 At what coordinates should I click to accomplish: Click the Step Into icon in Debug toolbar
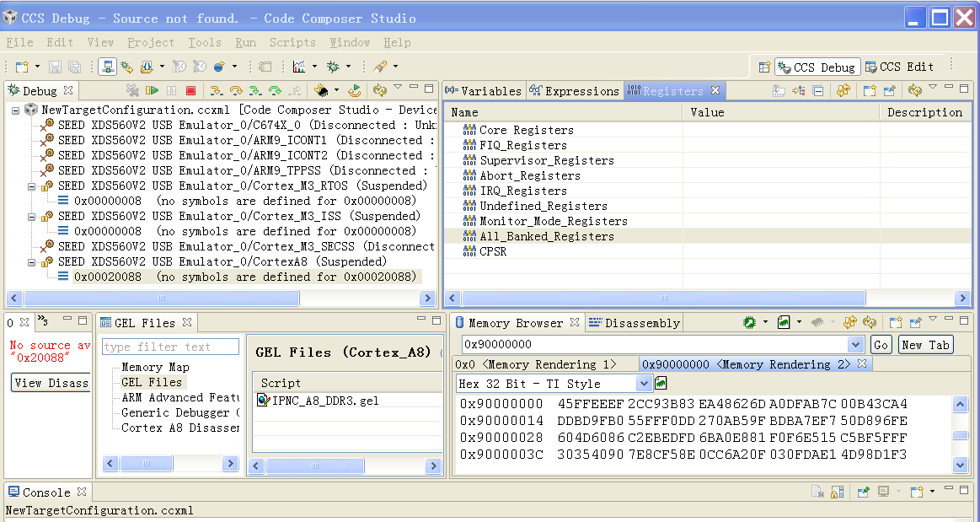pyautogui.click(x=217, y=90)
